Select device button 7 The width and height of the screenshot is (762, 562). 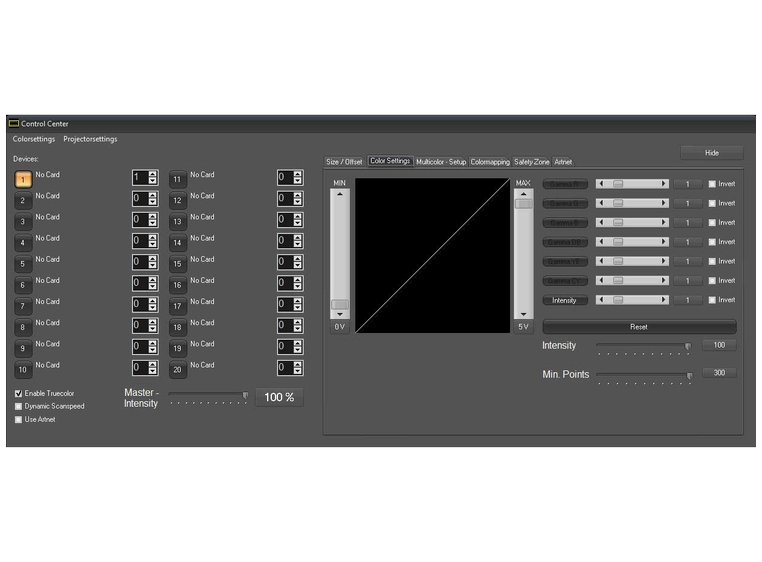[23, 306]
